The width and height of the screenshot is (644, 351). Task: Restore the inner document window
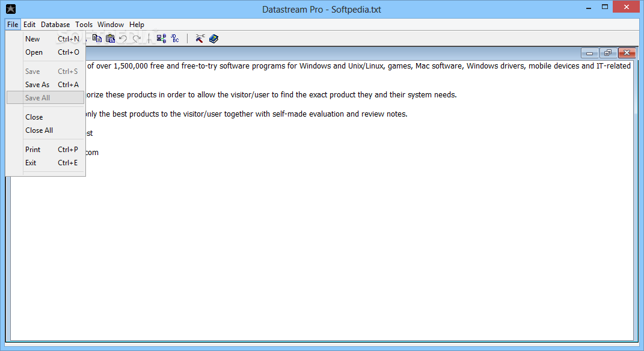(x=608, y=53)
